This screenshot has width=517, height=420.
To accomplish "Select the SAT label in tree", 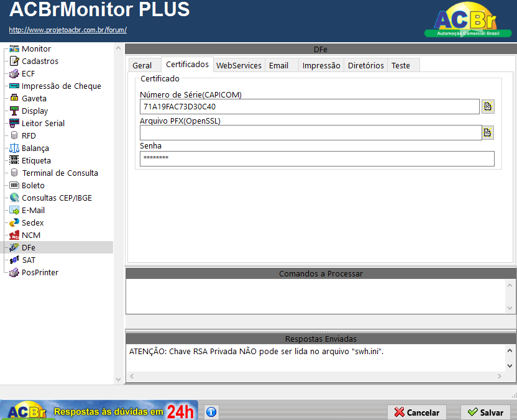I will (29, 260).
